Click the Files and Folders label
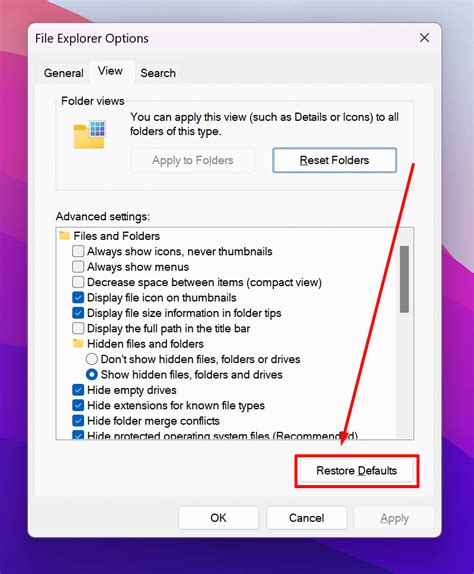Screen dimensions: 474x574 (117, 236)
